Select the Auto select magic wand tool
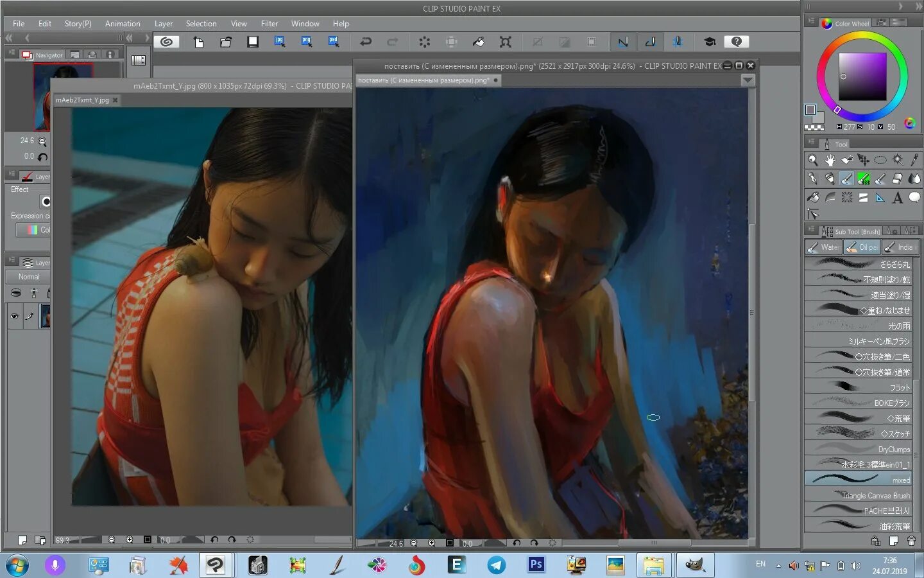 coord(898,160)
